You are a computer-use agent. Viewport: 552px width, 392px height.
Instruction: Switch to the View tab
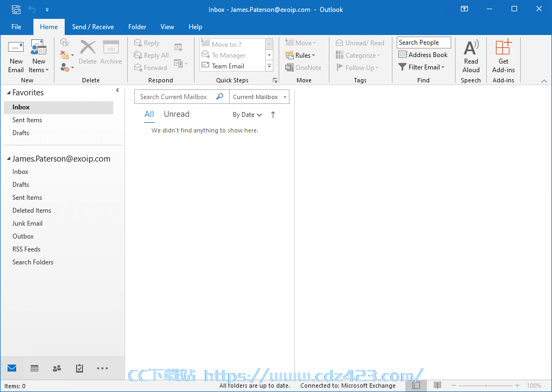tap(167, 27)
